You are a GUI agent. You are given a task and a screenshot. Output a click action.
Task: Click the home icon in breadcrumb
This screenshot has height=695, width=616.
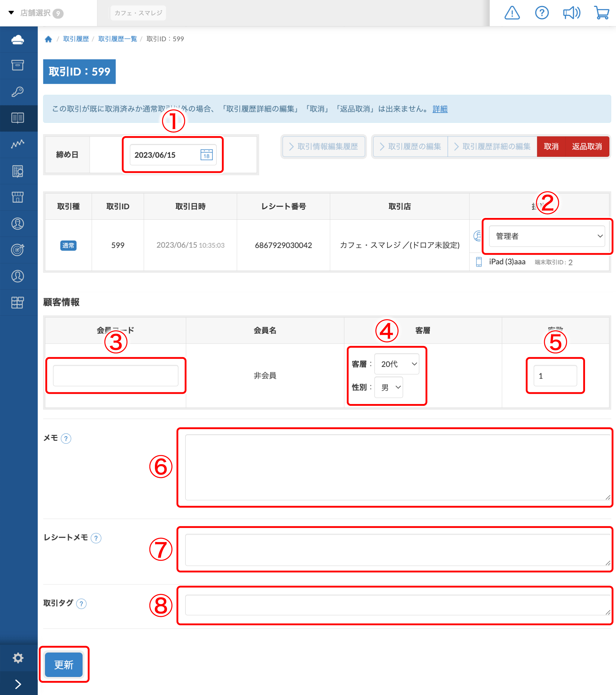click(48, 39)
